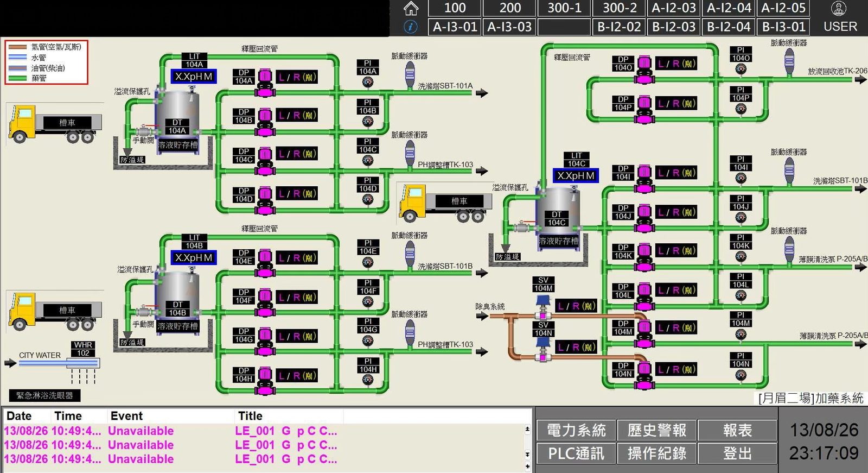
Task: Open the B-I3-01 page tab
Action: pyautogui.click(x=783, y=27)
